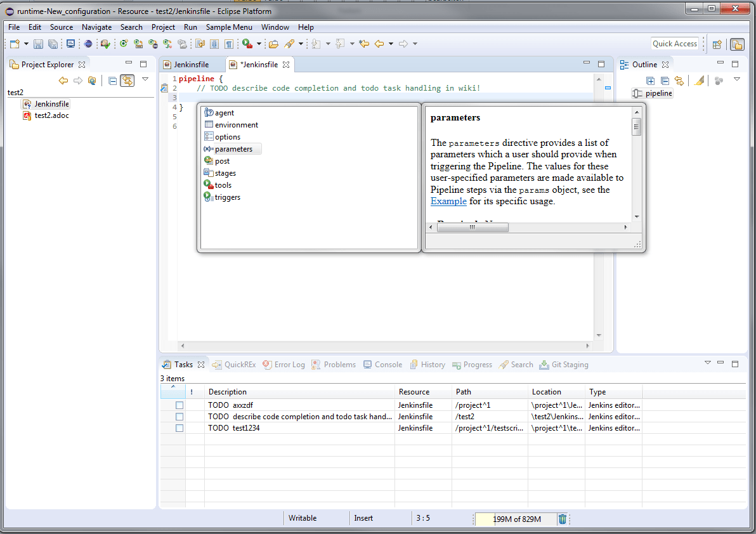Toggle Link with Editor in the Outline panel
This screenshot has width=756, height=534.
click(679, 81)
